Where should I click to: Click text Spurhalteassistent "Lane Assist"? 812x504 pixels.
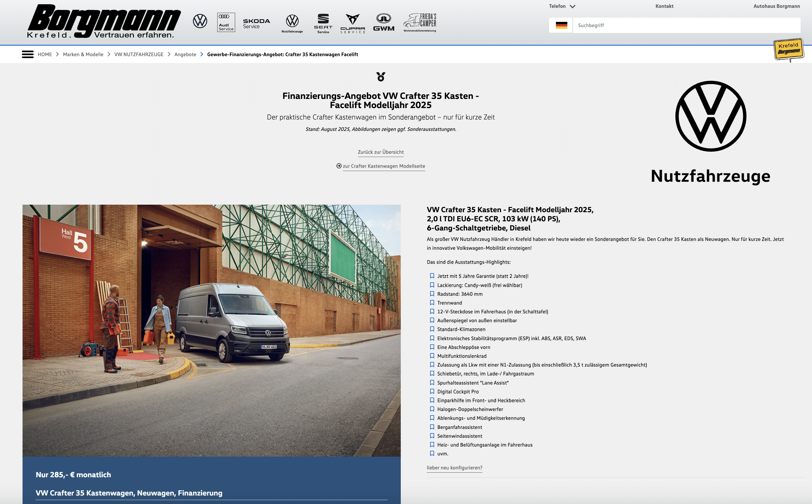point(473,383)
